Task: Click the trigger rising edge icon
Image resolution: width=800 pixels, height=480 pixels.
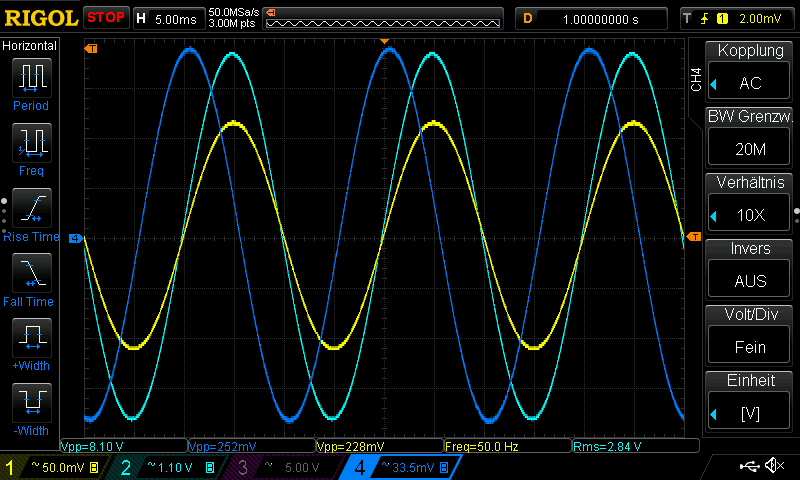Action: [x=705, y=19]
